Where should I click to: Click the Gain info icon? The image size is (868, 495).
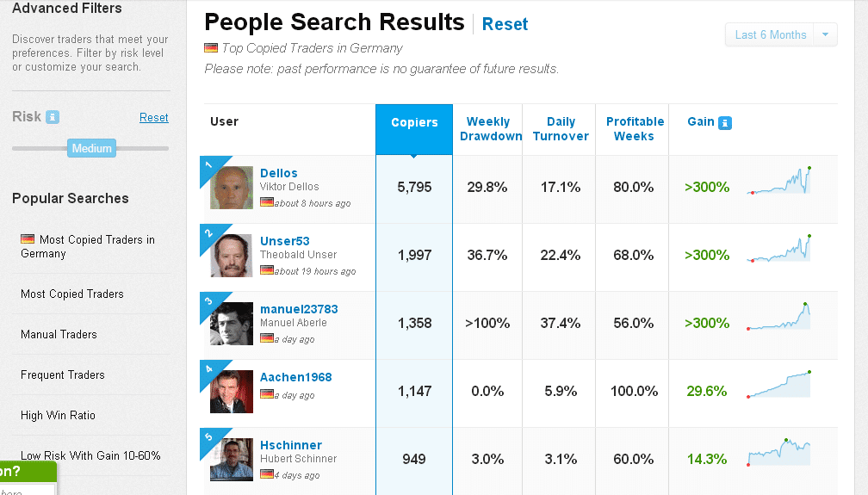click(725, 122)
